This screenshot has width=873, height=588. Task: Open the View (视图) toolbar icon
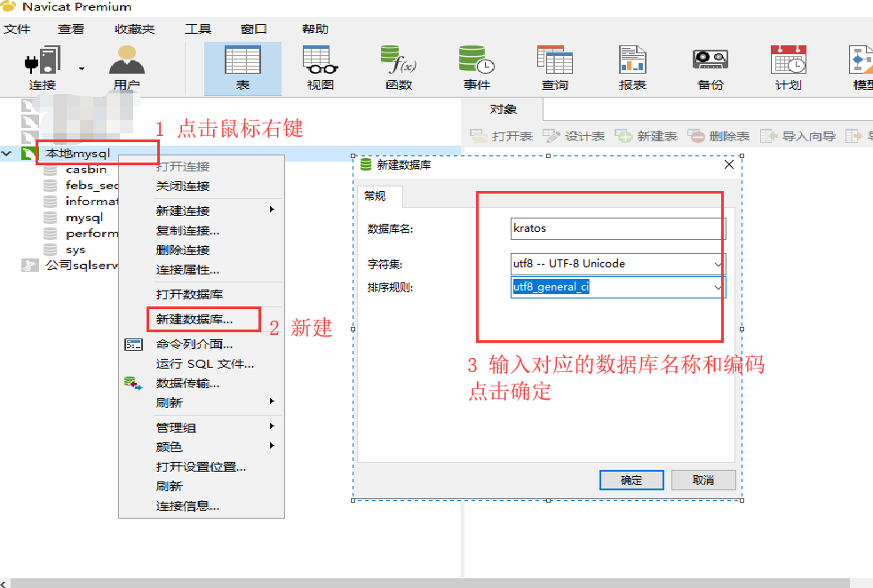321,68
